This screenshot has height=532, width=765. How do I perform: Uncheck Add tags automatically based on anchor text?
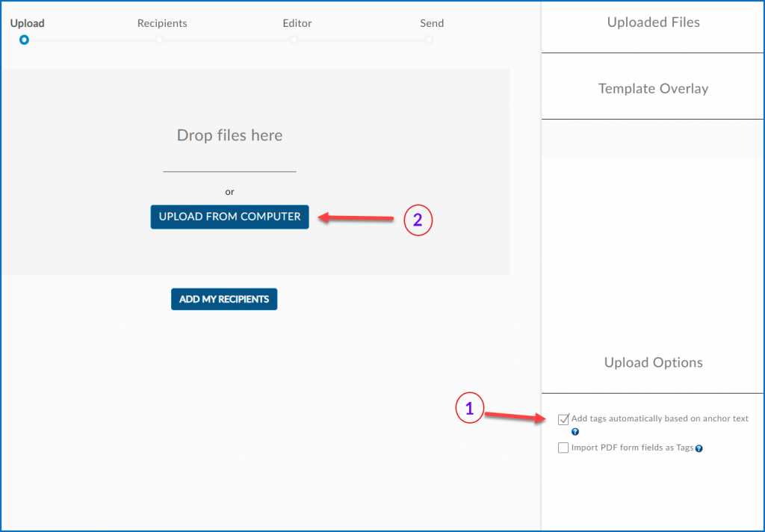point(563,419)
